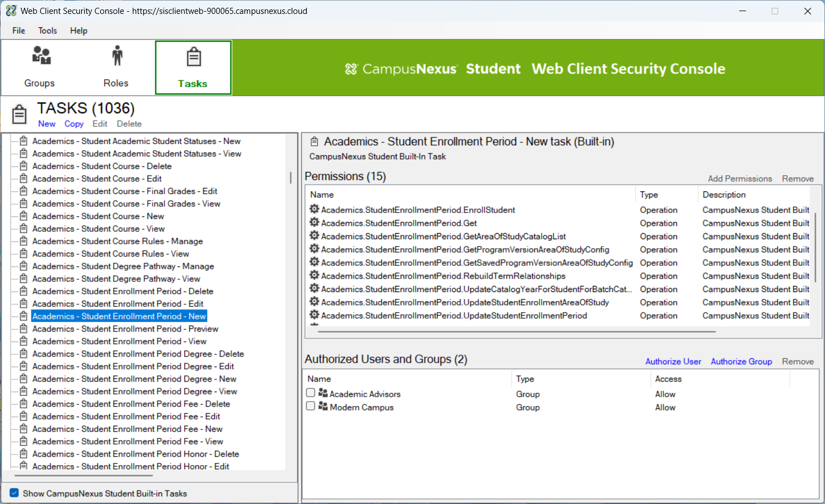Select Academics - Student Academic Student Statuses - New
Image resolution: width=825 pixels, height=504 pixels.
tap(136, 141)
